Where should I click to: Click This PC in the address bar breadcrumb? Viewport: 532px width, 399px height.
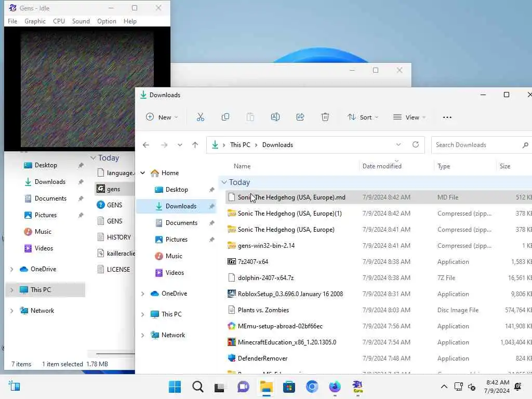tap(240, 145)
